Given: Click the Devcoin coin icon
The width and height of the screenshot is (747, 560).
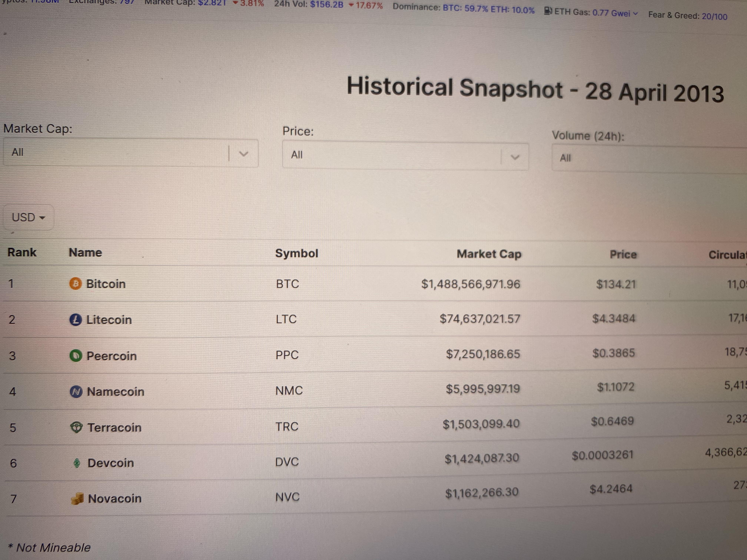Looking at the screenshot, I should click(77, 463).
